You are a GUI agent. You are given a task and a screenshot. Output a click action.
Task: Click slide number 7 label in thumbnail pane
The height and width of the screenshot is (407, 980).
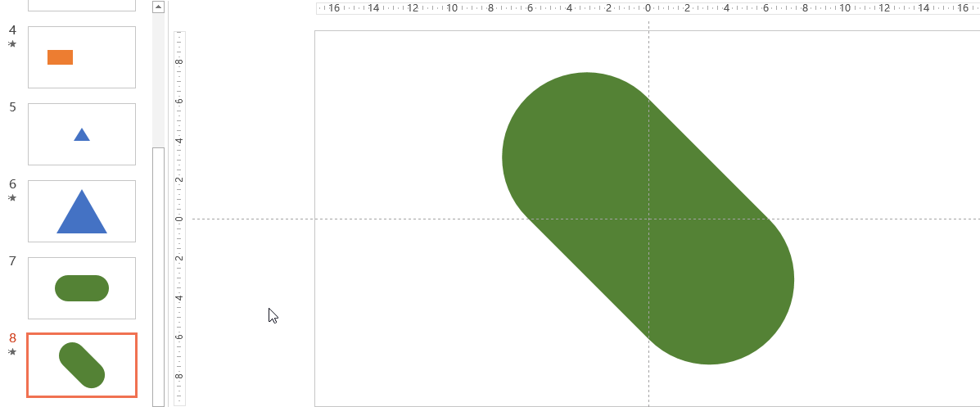[12, 261]
